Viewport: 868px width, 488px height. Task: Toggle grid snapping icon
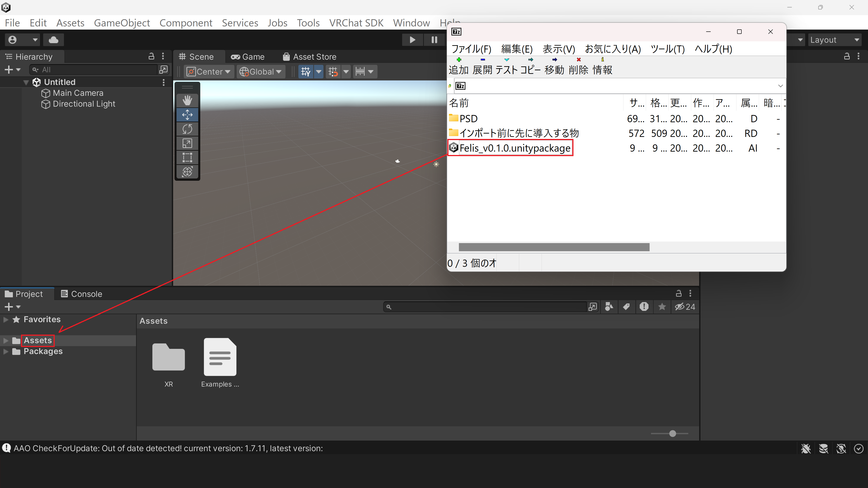pyautogui.click(x=333, y=71)
